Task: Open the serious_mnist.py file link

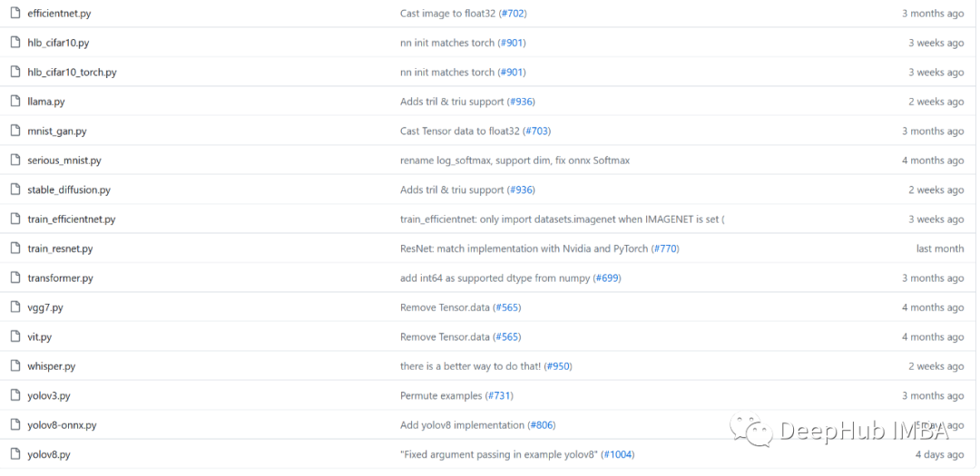Action: click(64, 160)
